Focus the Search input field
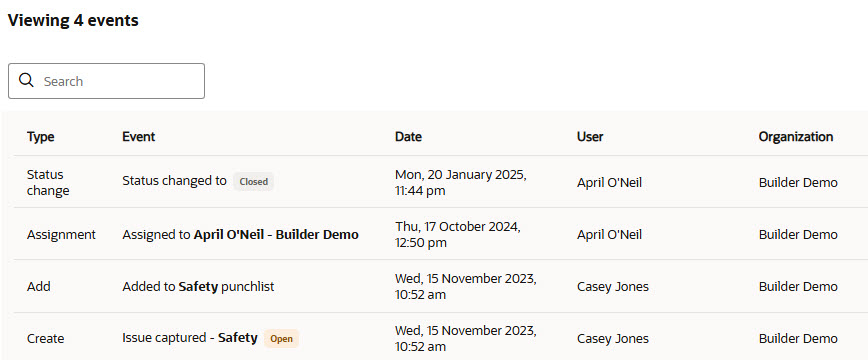Image resolution: width=868 pixels, height=360 pixels. click(106, 81)
